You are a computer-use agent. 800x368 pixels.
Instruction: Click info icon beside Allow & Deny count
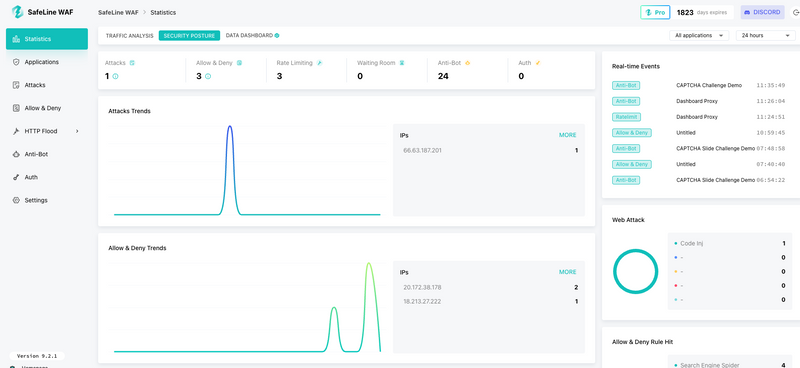click(208, 77)
